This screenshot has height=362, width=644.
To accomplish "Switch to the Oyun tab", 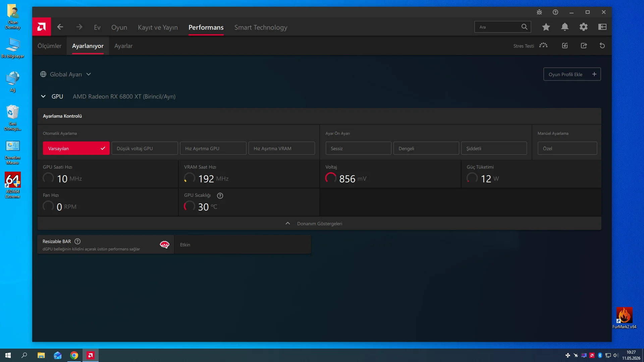I will coord(119,27).
